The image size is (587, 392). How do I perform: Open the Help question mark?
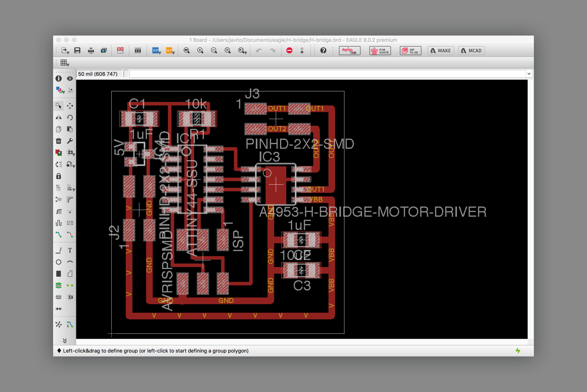(x=323, y=50)
